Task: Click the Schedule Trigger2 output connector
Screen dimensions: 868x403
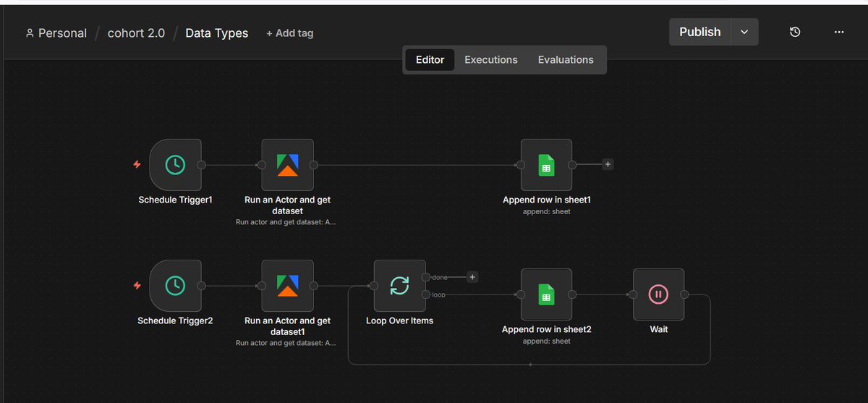Action: 202,286
